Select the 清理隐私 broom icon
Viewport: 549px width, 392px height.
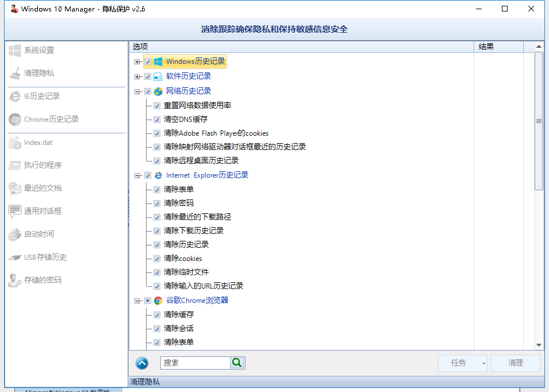pos(15,74)
